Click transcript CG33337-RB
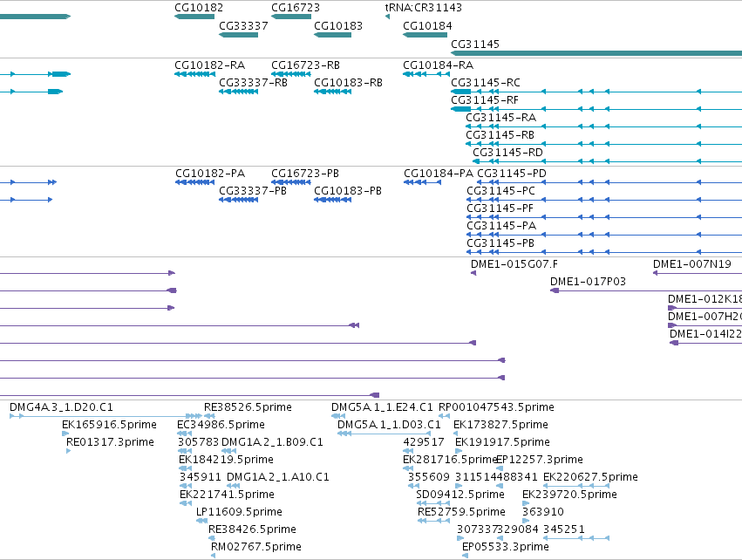Image resolution: width=742 pixels, height=560 pixels. 239,92
